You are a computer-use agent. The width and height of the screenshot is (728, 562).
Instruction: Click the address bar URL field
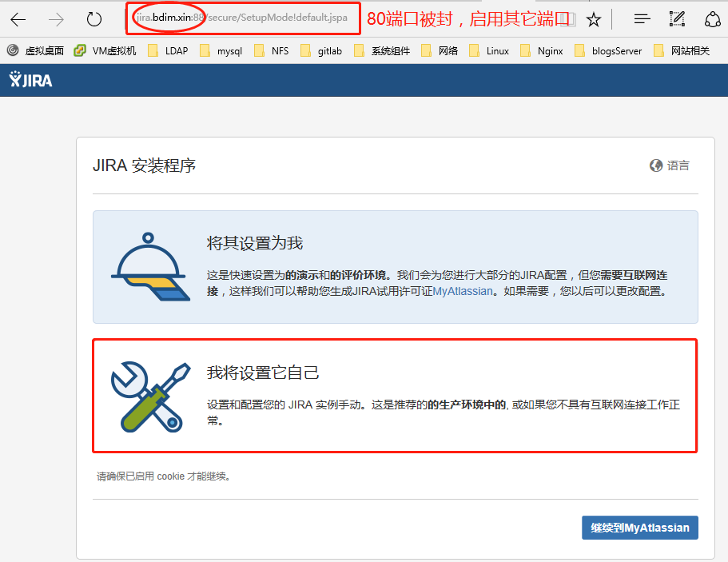coord(240,18)
